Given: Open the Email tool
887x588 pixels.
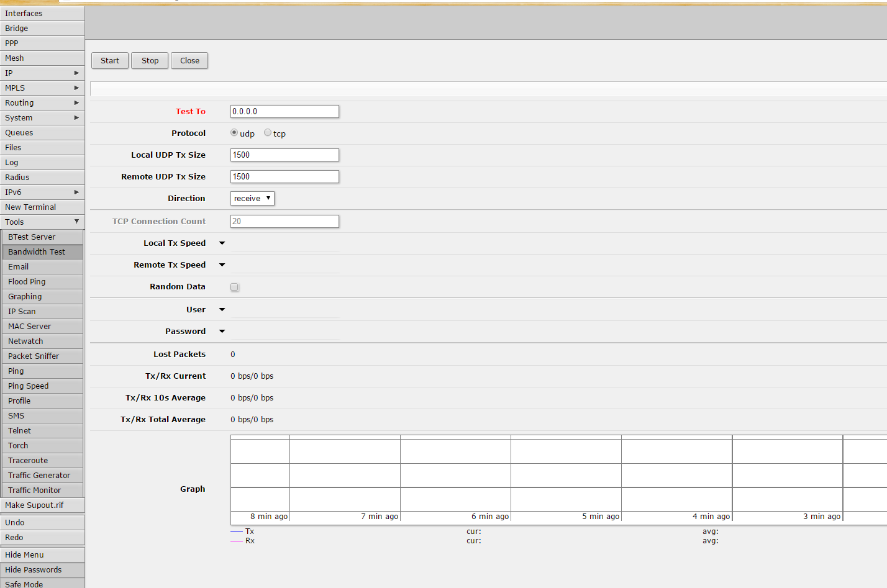Looking at the screenshot, I should [43, 267].
